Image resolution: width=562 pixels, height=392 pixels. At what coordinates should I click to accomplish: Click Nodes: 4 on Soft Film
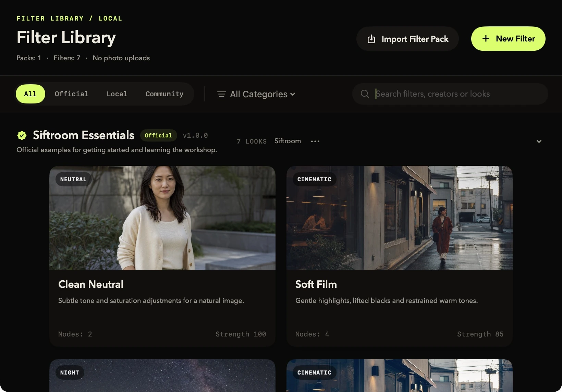point(312,334)
